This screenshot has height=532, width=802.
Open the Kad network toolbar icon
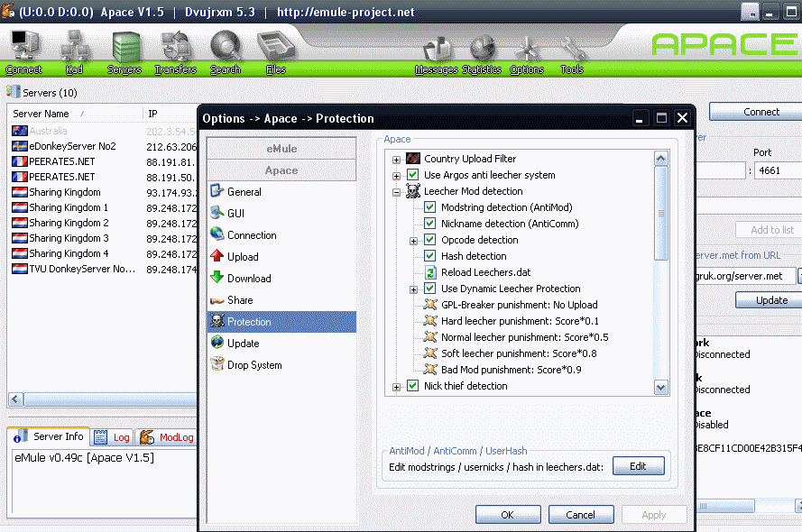coord(74,52)
